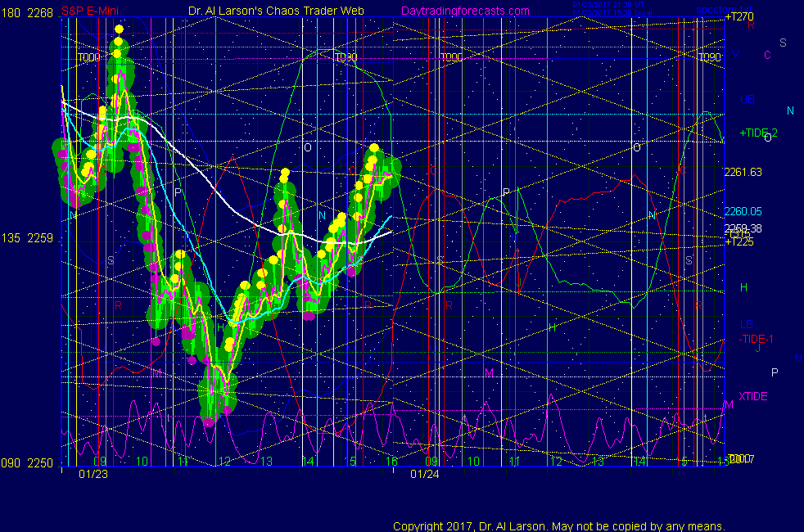Click the blue "U" planet legend letter

point(798,358)
